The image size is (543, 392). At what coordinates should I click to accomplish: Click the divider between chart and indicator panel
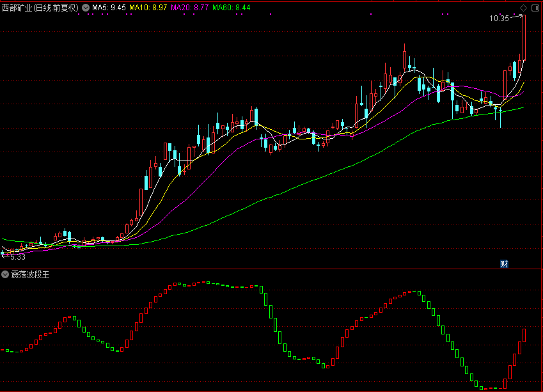click(271, 269)
